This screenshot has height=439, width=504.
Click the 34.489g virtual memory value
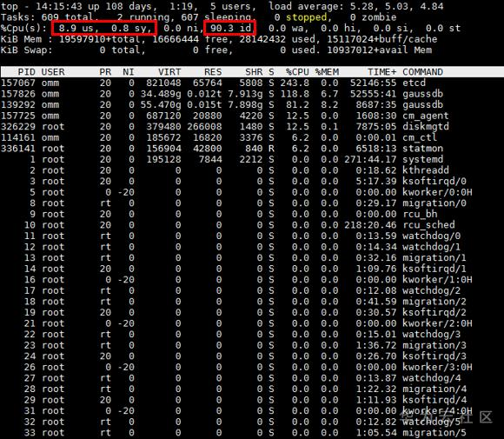161,94
